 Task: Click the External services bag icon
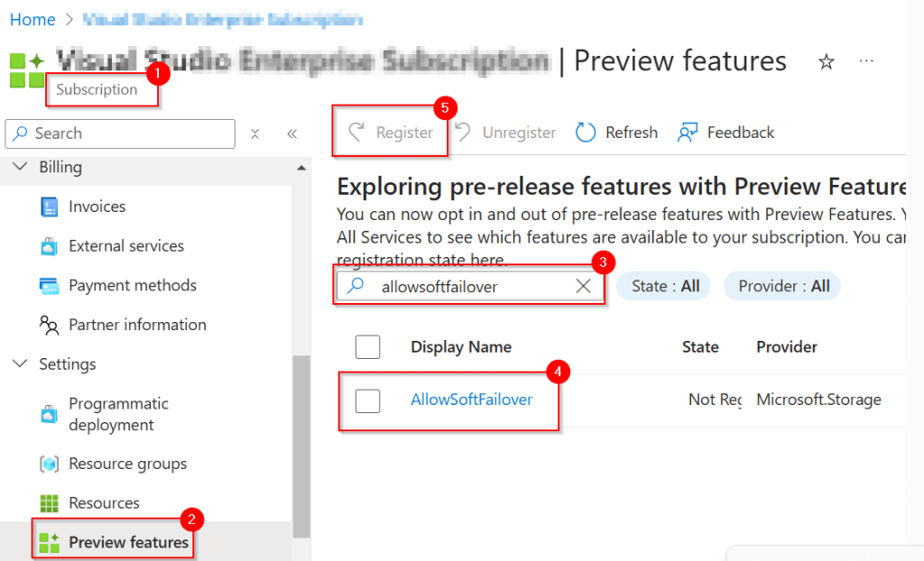pyautogui.click(x=50, y=246)
